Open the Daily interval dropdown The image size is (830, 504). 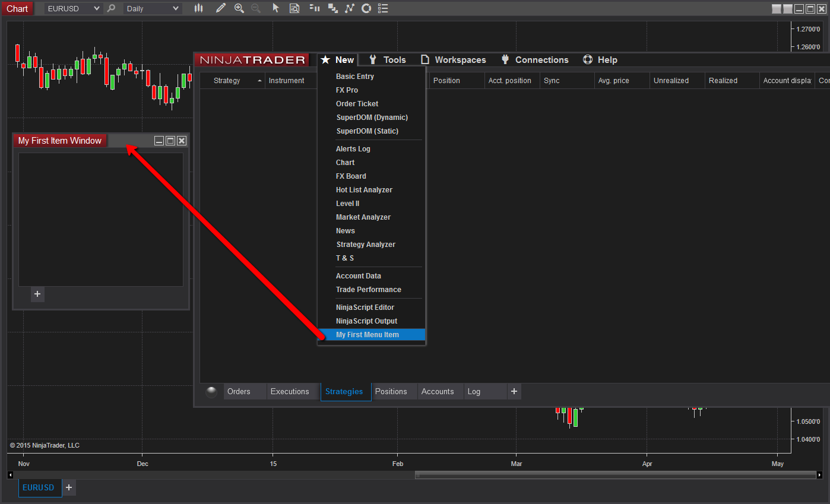point(152,8)
